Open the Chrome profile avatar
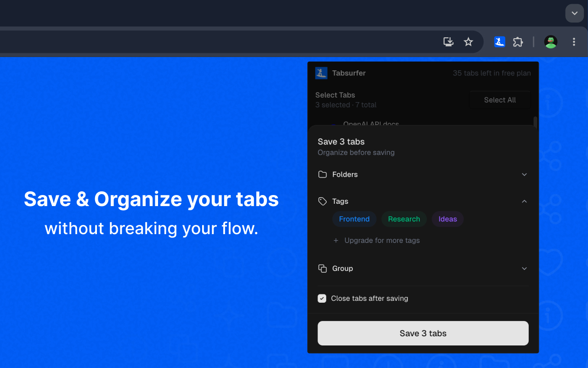Image resolution: width=588 pixels, height=368 pixels. pos(551,42)
